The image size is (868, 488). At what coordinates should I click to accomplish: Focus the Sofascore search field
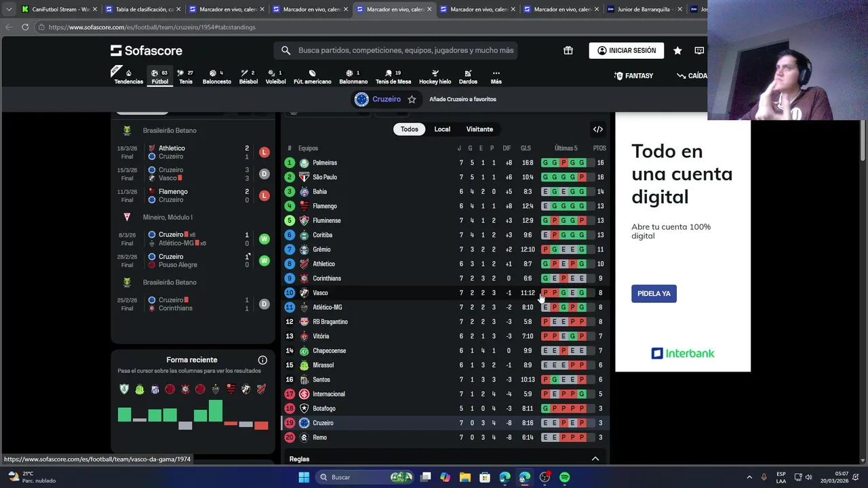coord(397,50)
